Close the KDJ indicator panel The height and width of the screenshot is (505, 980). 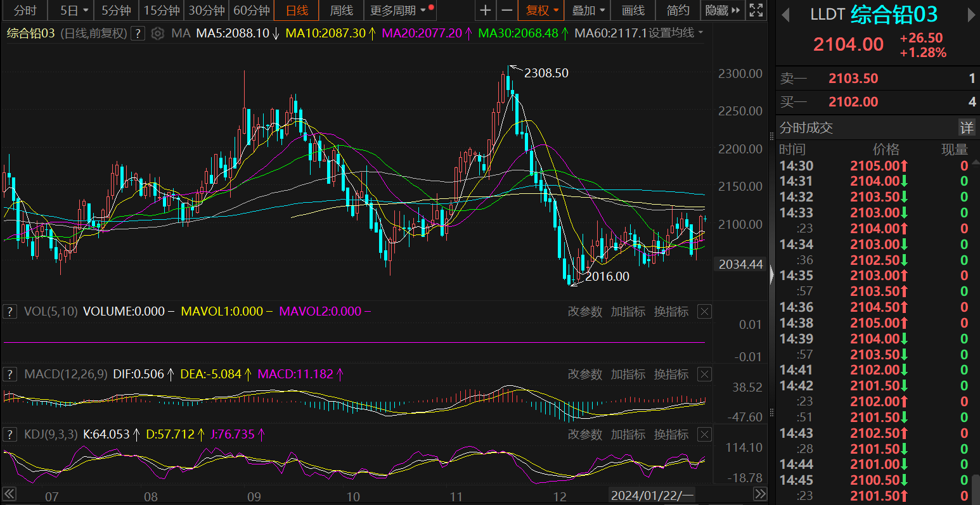tap(704, 435)
